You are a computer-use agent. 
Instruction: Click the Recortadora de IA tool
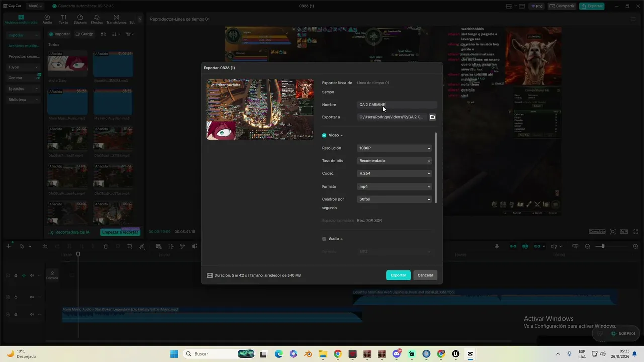69,232
